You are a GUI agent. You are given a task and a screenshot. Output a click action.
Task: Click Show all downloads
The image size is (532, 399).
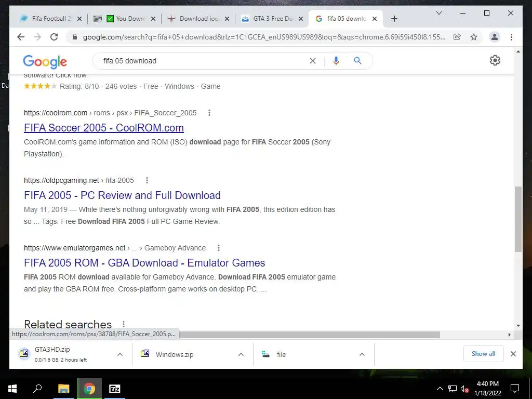click(484, 354)
